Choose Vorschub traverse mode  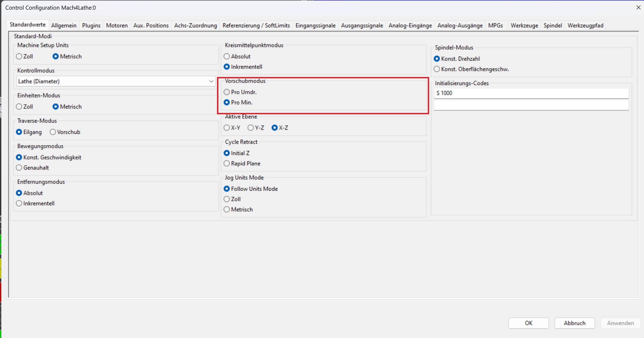pyautogui.click(x=65, y=132)
